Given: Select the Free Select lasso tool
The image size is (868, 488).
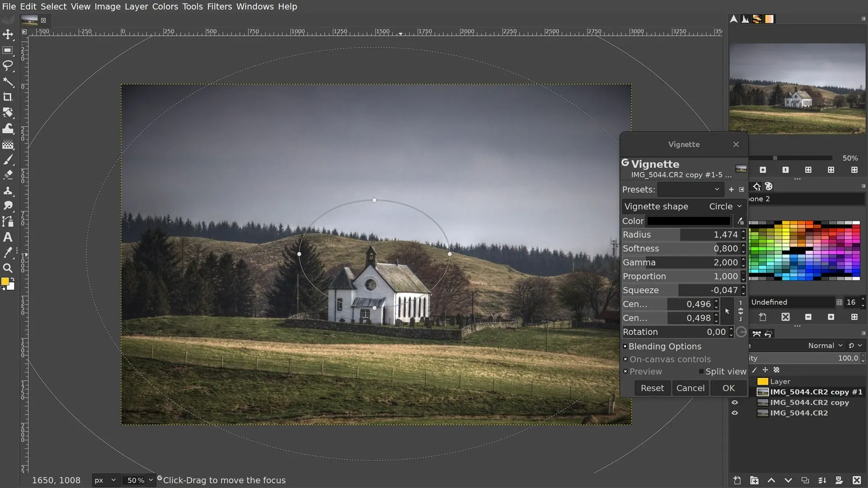Looking at the screenshot, I should click(8, 66).
